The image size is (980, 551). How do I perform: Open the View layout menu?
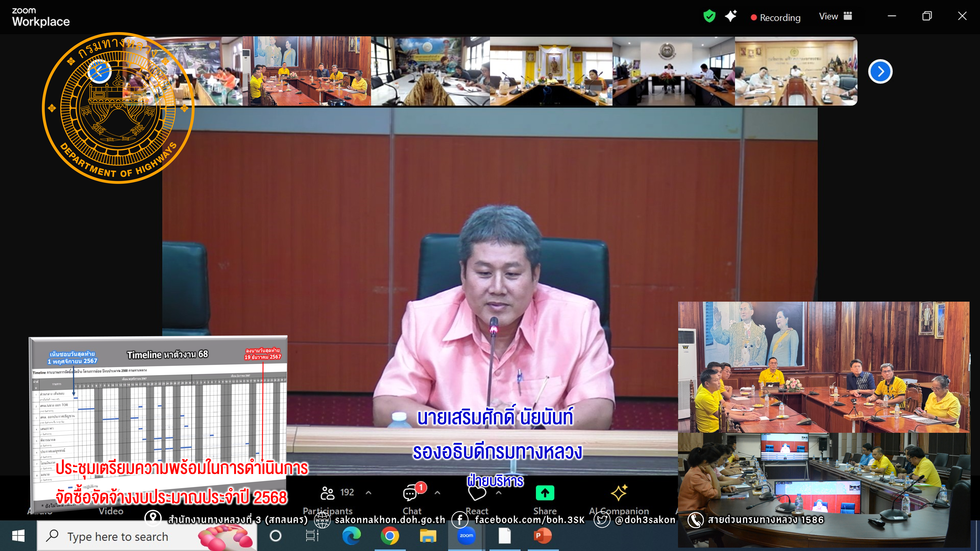(835, 16)
